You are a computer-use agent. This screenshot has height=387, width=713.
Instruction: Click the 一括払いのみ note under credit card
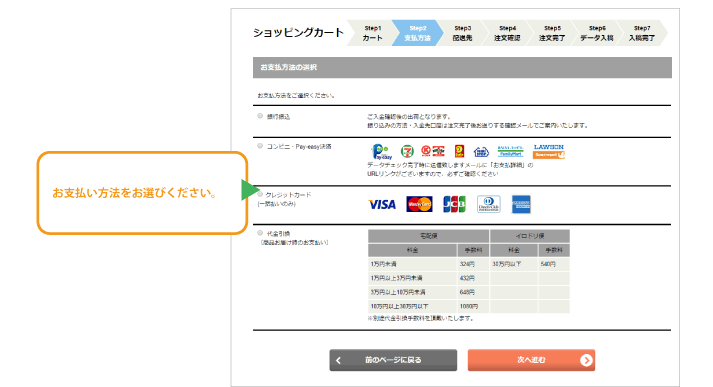276,204
